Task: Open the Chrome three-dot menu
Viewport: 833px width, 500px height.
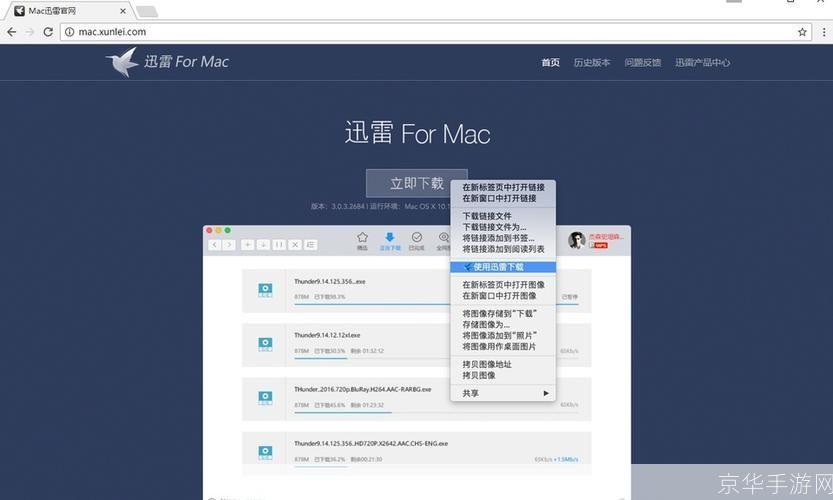Action: pyautogui.click(x=824, y=32)
